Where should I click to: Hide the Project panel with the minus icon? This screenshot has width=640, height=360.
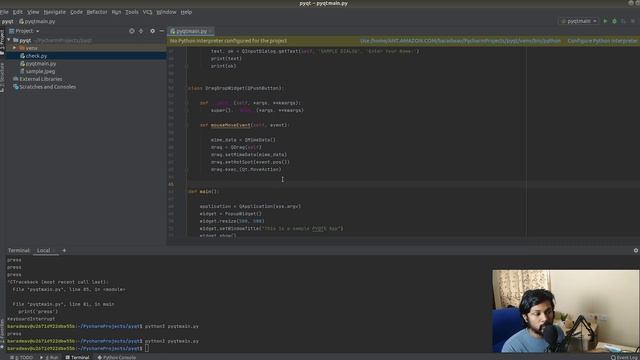[162, 31]
